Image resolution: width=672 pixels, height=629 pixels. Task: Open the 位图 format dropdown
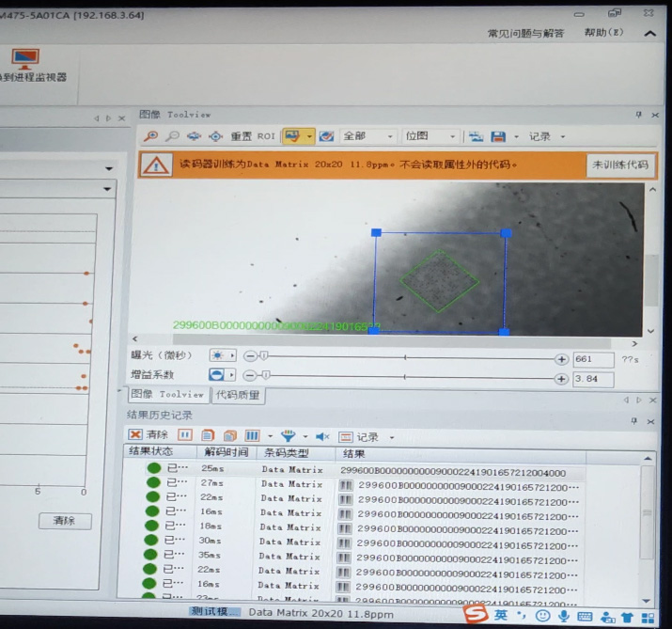[430, 136]
